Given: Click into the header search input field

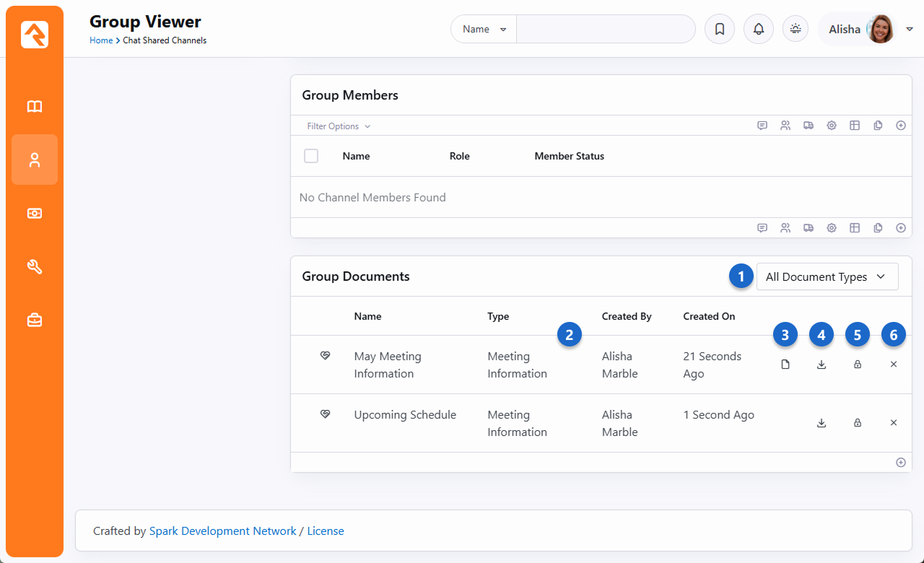Looking at the screenshot, I should pos(605,30).
